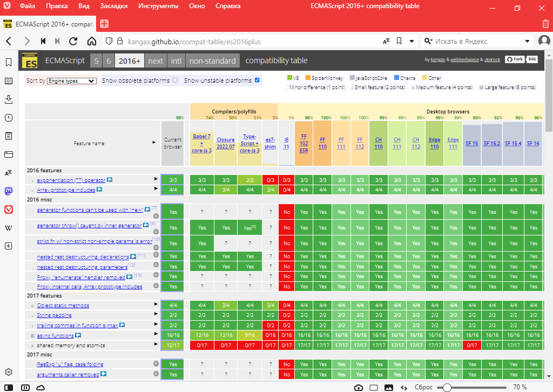Adjust the page zoom slider
553x392 pixels.
pos(447,387)
